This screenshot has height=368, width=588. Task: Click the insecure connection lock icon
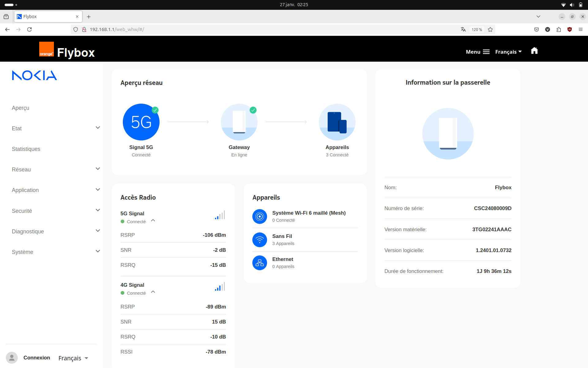pyautogui.click(x=84, y=29)
